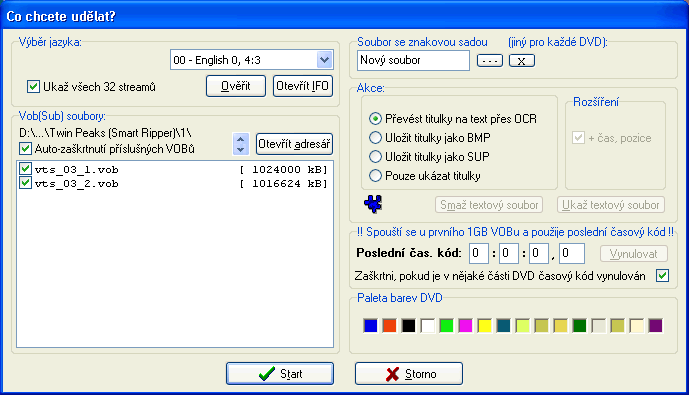Pick the cream DVD palette swatch
The height and width of the screenshot is (395, 689).
pyautogui.click(x=637, y=326)
